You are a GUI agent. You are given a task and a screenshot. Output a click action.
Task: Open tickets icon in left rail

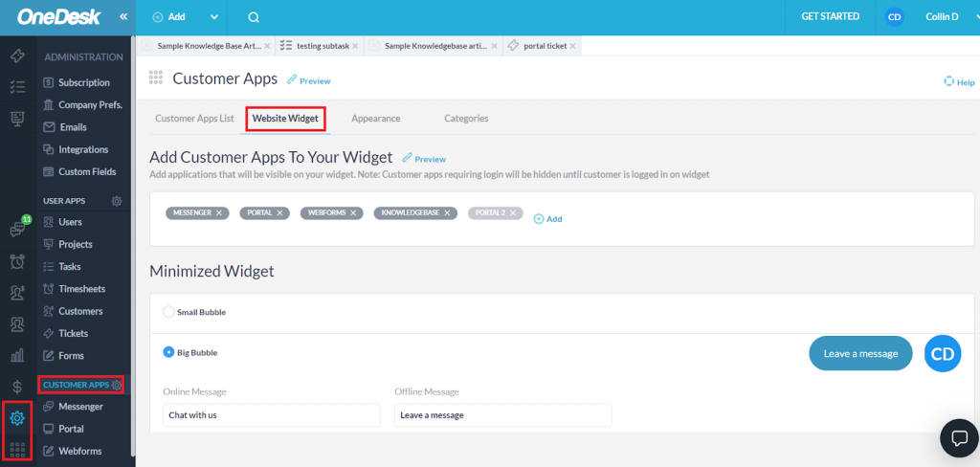pos(17,56)
